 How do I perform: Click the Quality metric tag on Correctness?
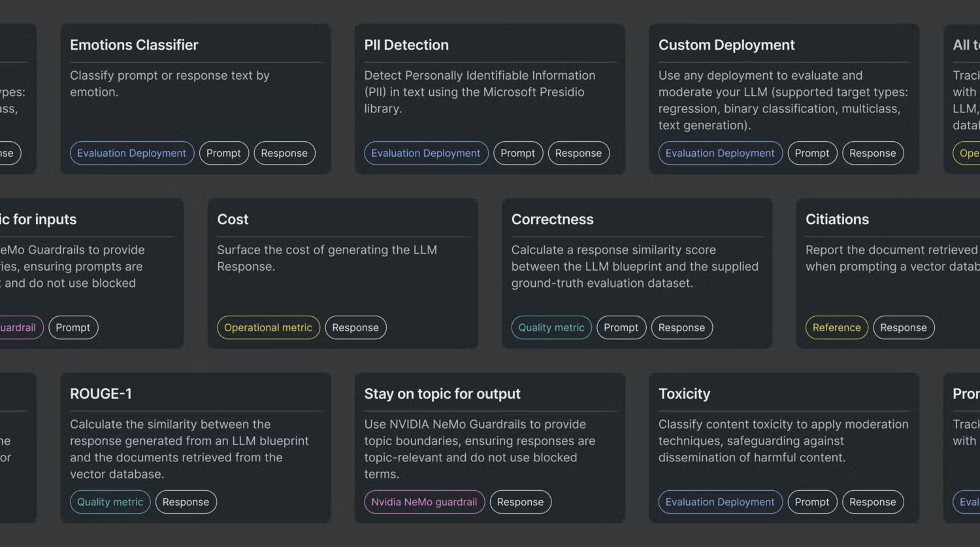point(551,327)
